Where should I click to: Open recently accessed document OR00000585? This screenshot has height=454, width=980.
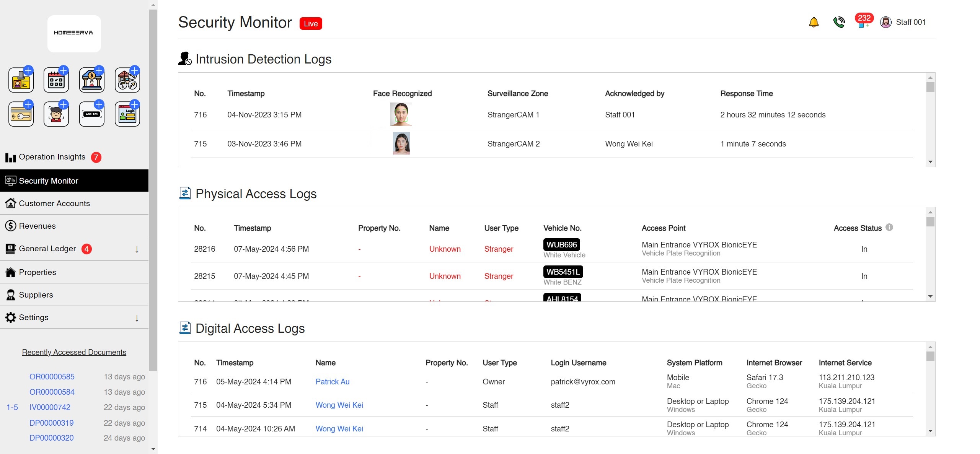coord(52,376)
